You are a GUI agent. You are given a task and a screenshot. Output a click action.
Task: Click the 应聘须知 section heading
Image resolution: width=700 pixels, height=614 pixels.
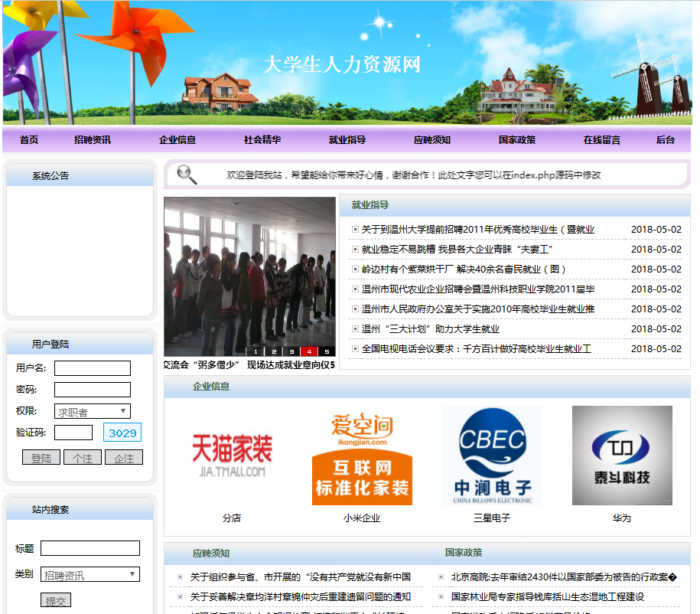click(211, 554)
